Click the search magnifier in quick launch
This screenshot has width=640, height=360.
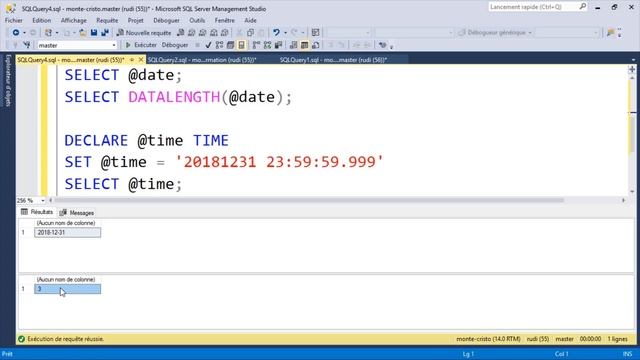[x=582, y=7]
